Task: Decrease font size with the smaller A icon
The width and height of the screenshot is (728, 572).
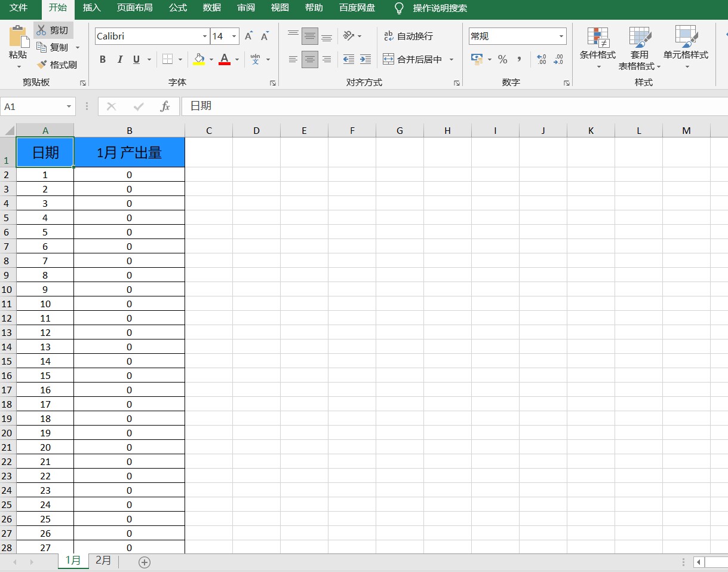Action: pos(265,36)
